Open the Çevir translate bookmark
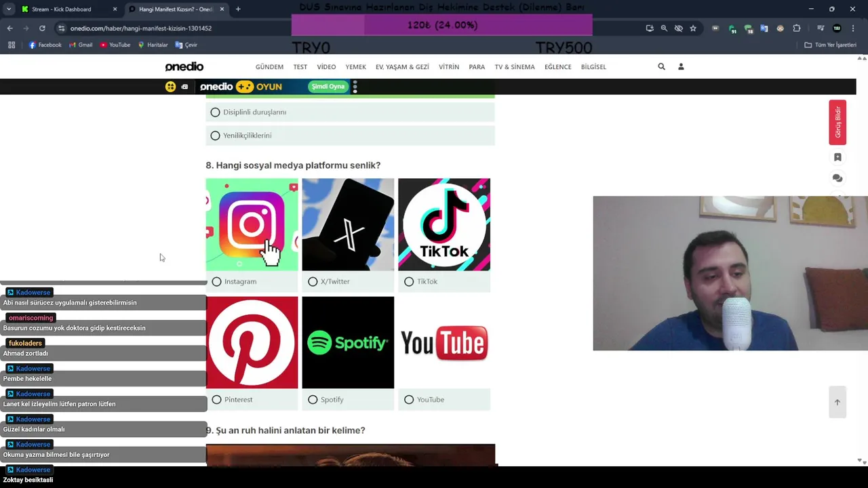This screenshot has width=868, height=488. (x=186, y=45)
